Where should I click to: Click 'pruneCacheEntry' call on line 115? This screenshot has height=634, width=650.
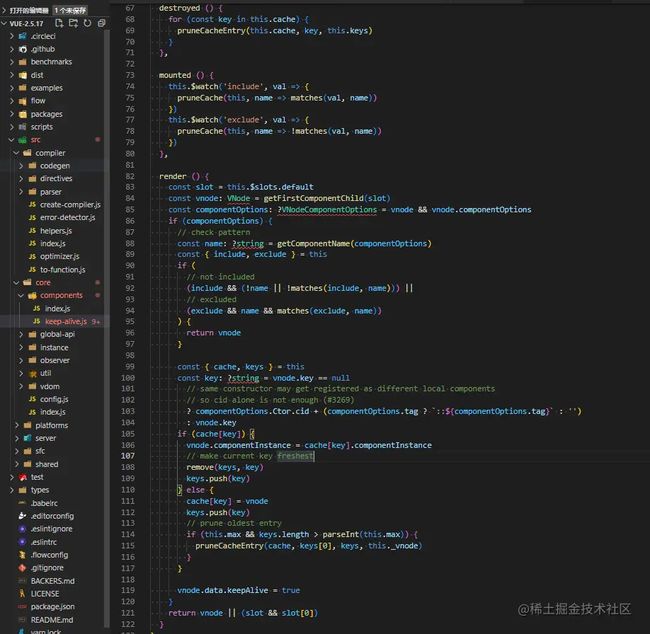[x=229, y=546]
